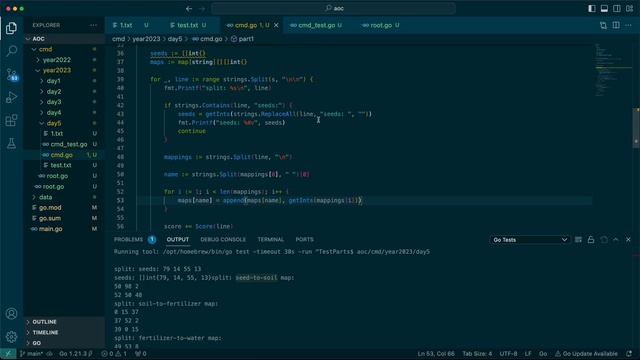Screen dimensions: 640x360
Task: Open the Debug Console panel tab
Action: [223, 240]
